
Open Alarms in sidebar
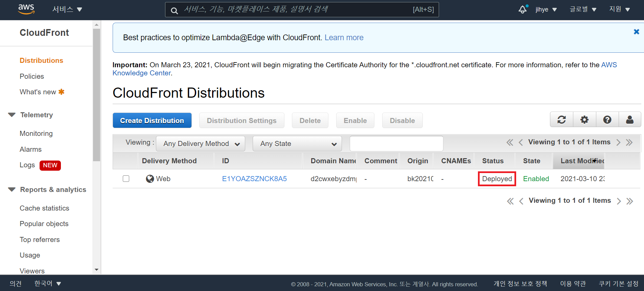tap(30, 149)
